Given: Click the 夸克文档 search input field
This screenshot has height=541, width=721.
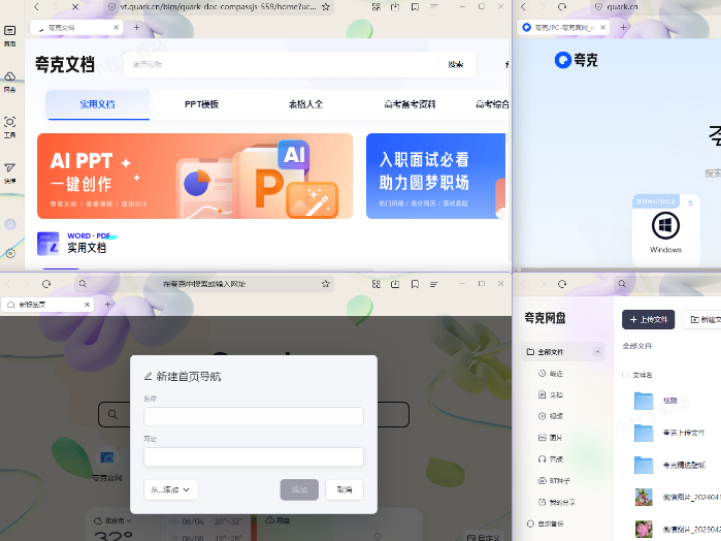Looking at the screenshot, I should (280, 64).
